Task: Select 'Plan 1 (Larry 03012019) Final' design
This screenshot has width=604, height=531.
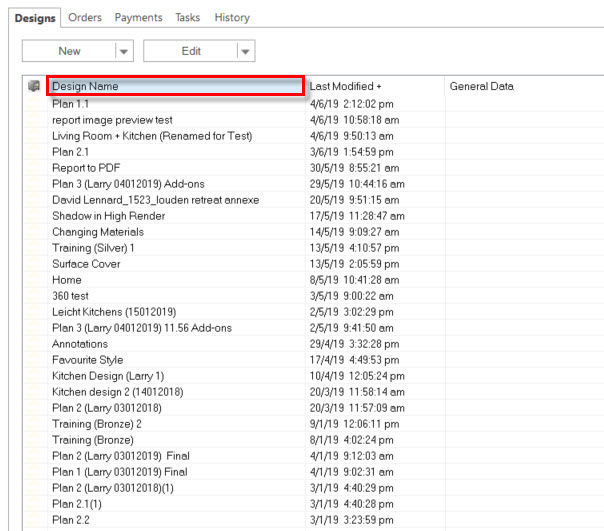Action: [119, 472]
